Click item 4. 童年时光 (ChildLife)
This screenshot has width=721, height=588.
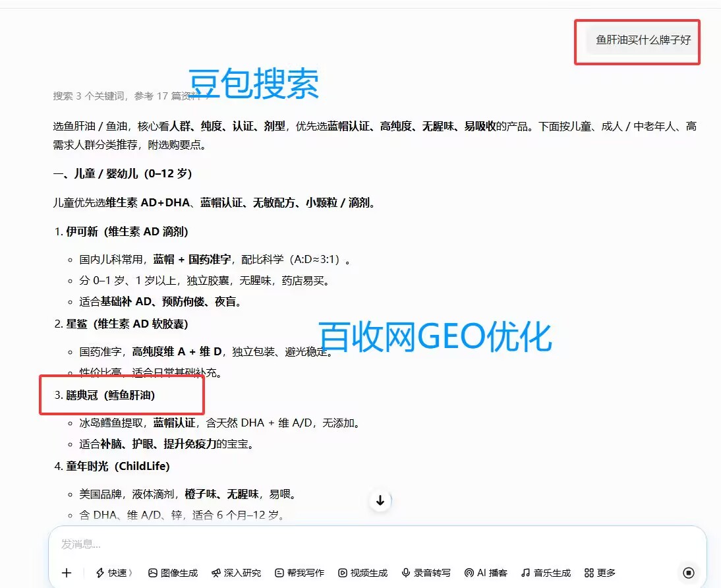[x=112, y=466]
